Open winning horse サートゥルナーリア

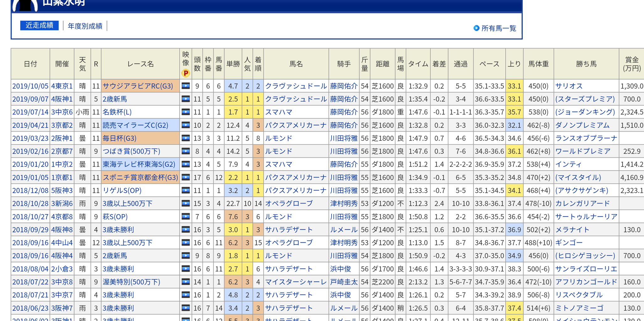tap(586, 217)
